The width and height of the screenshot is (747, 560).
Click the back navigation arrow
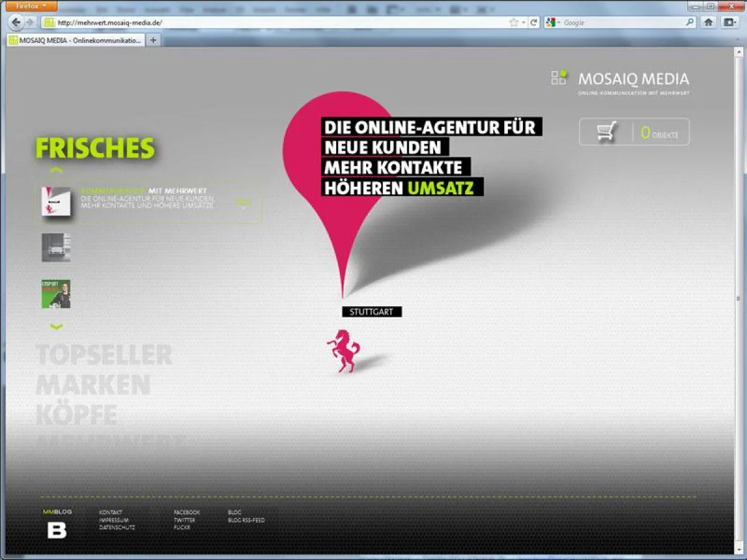click(16, 22)
